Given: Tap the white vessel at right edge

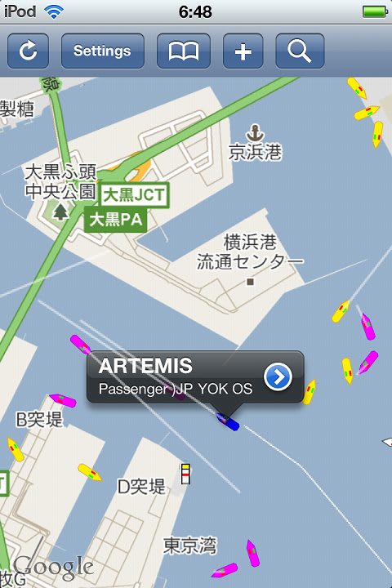Looking at the screenshot, I should [x=387, y=442].
